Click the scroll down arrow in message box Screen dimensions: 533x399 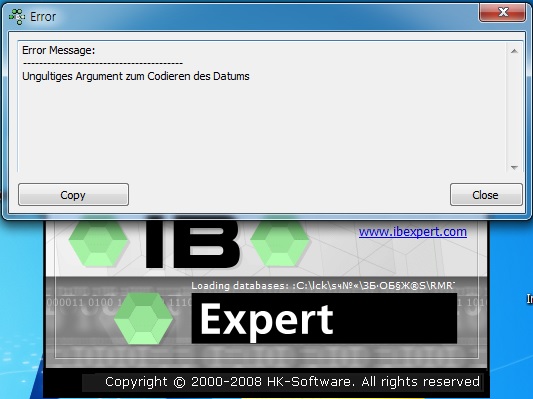(514, 168)
